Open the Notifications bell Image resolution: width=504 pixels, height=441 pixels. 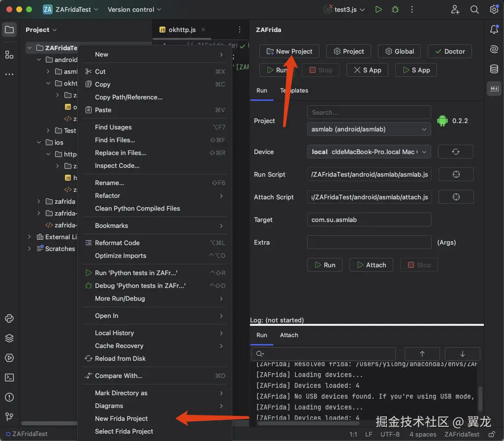point(494,30)
